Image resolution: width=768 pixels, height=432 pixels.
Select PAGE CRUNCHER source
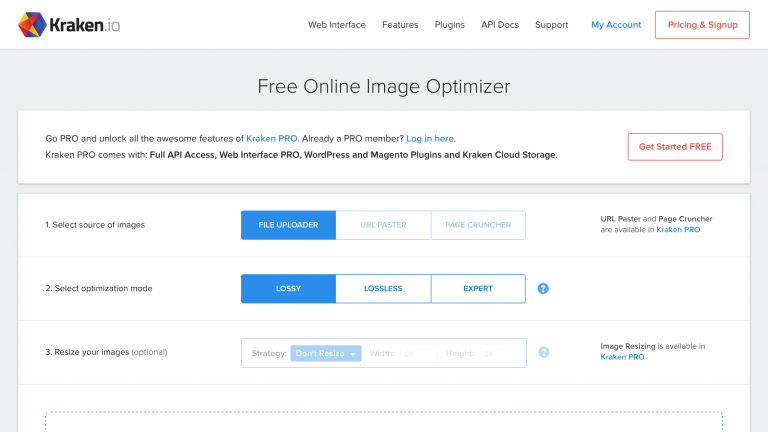(478, 225)
